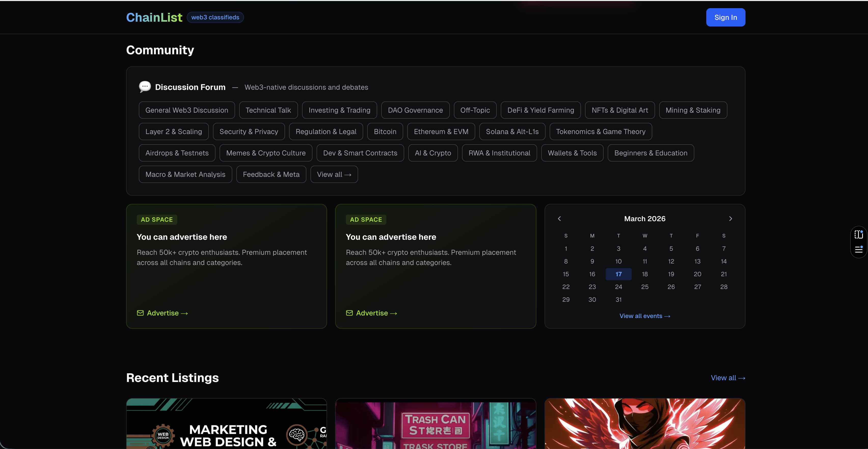Select the DAO Governance category pill

click(415, 110)
